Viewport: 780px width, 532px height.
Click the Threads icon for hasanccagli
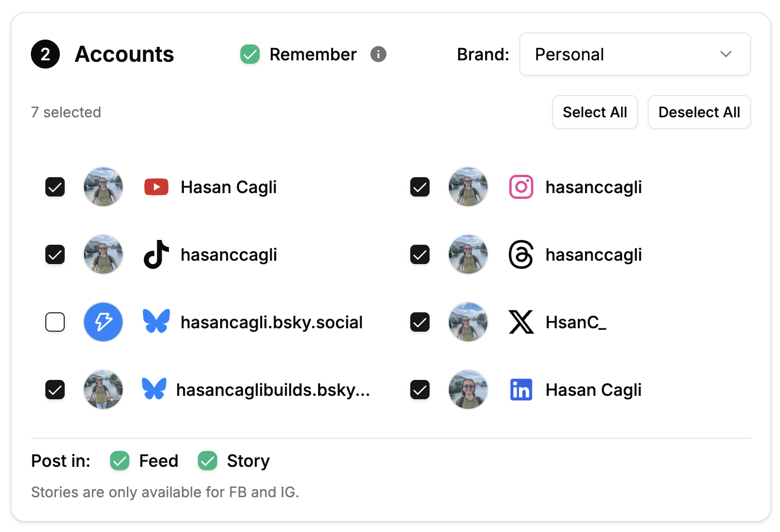(x=521, y=254)
